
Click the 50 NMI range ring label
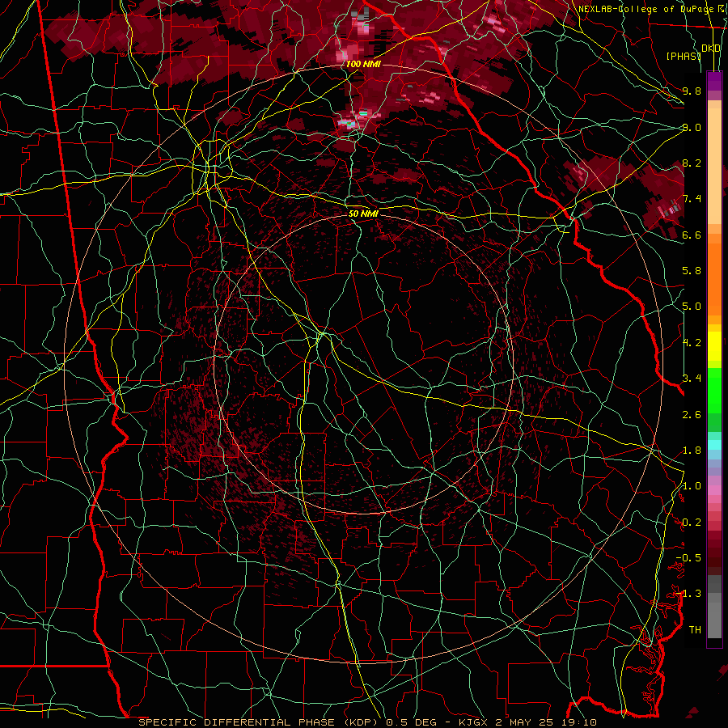point(363,214)
